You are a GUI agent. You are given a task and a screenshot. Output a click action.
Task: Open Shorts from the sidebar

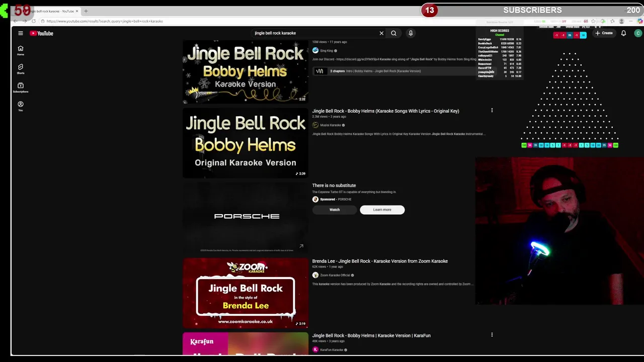21,69
